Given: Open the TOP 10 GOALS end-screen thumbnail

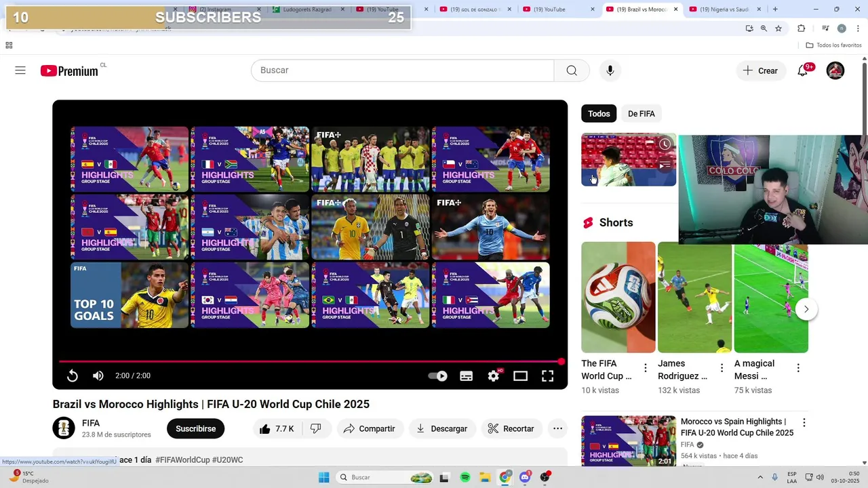Looking at the screenshot, I should [x=130, y=296].
